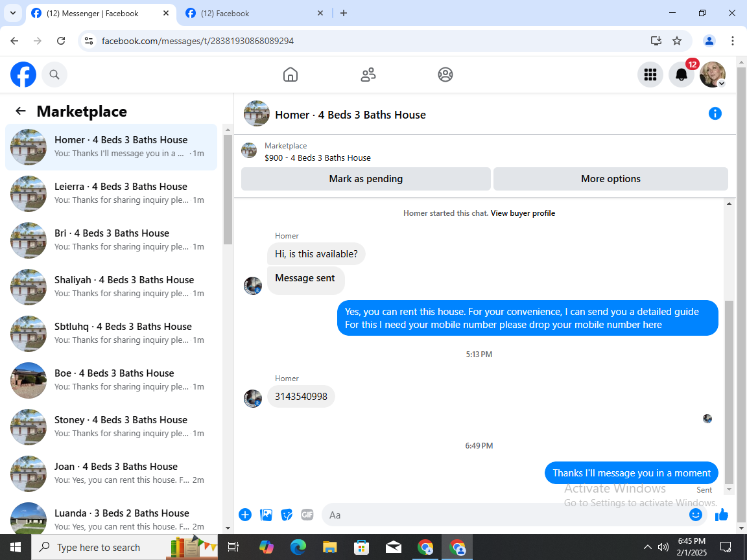747x560 pixels.
Task: Send a thumbs up like
Action: click(721, 515)
